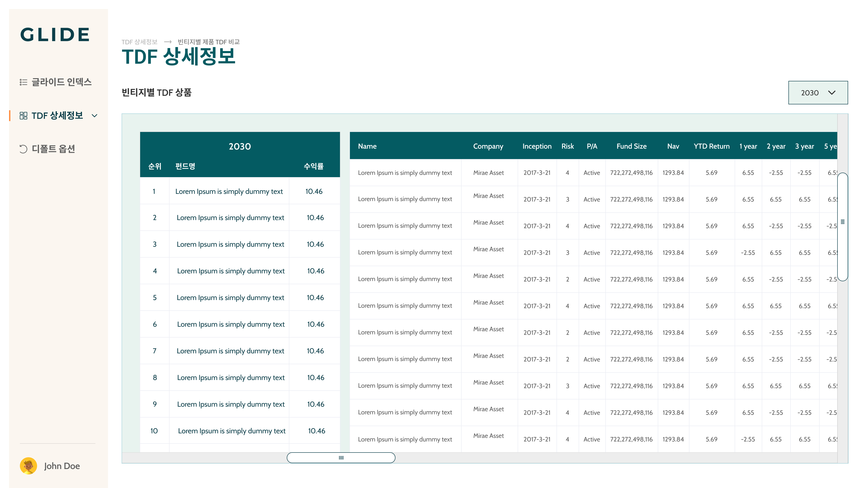Screen dimensions: 868x488
Task: Open the TDF 상세정보 menu item
Action: click(x=57, y=116)
